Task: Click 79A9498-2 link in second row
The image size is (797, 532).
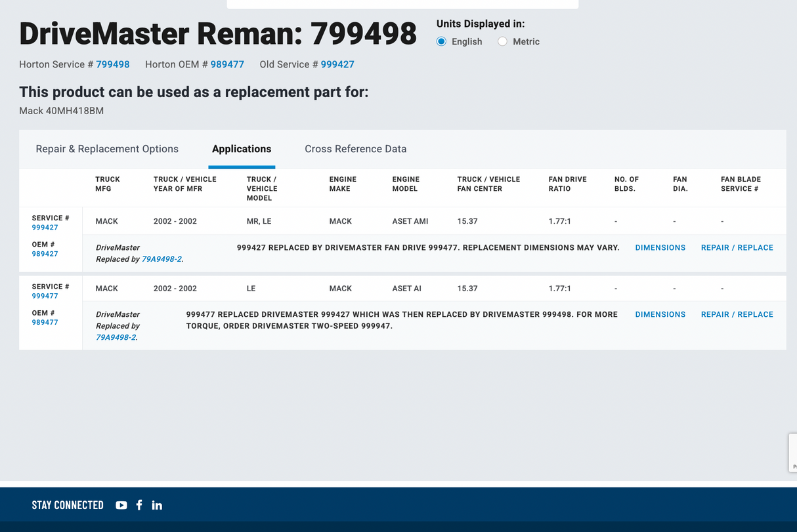Action: coord(116,337)
